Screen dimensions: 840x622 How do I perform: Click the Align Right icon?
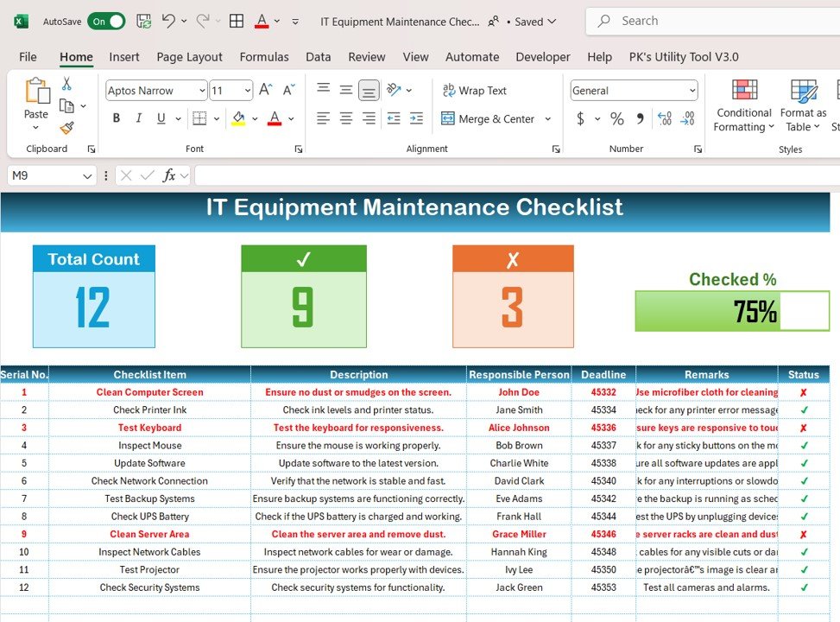(369, 118)
